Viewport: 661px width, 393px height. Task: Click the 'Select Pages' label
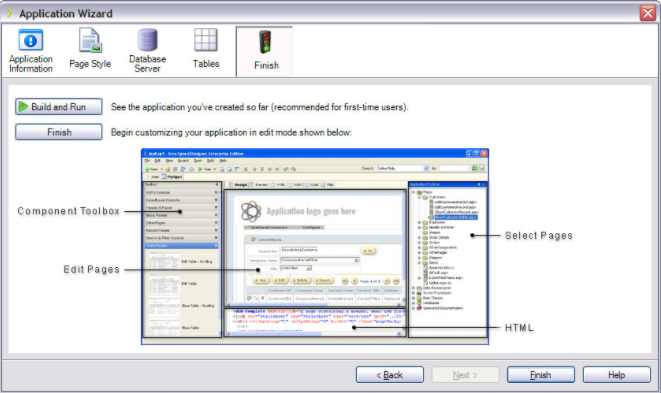(x=539, y=235)
